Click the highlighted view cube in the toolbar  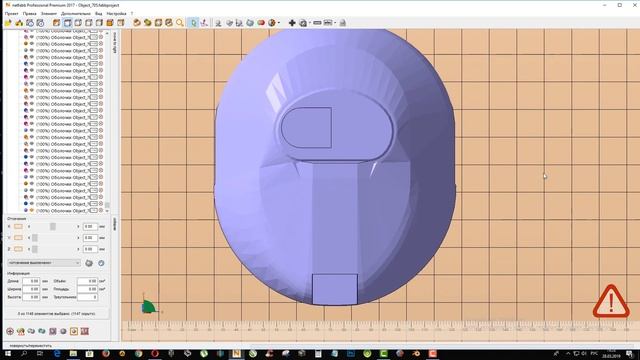coord(67,23)
